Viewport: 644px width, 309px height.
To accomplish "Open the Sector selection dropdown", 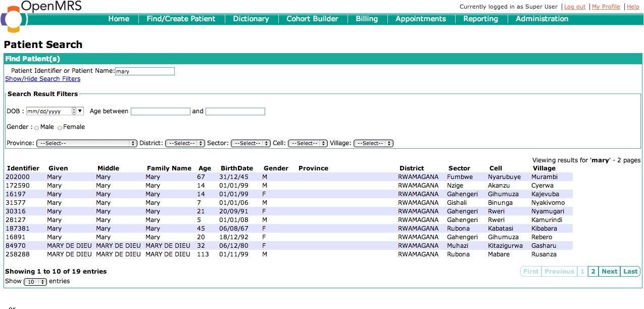I will (251, 143).
